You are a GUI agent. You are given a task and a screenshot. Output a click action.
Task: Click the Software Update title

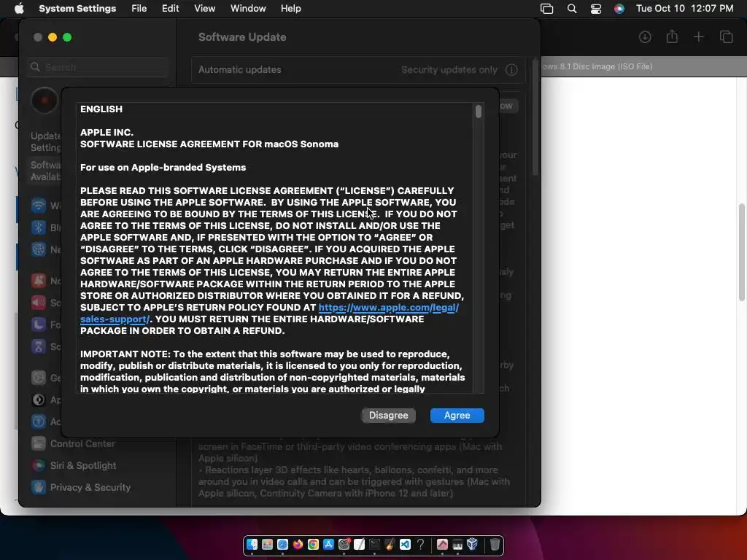pyautogui.click(x=242, y=37)
